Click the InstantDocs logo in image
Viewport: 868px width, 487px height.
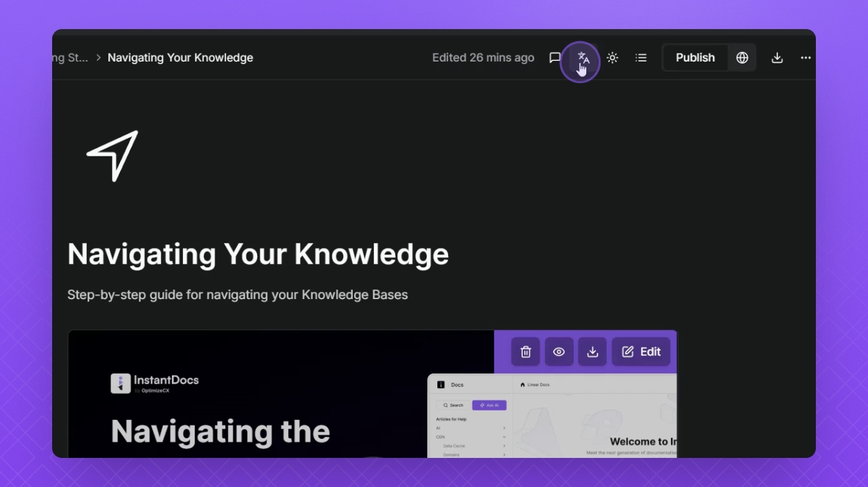pos(155,384)
